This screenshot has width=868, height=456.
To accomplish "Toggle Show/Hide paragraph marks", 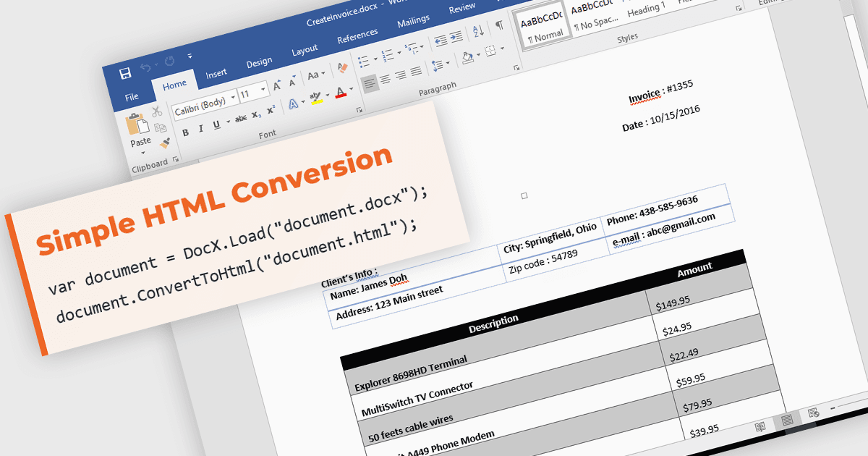I will point(499,27).
